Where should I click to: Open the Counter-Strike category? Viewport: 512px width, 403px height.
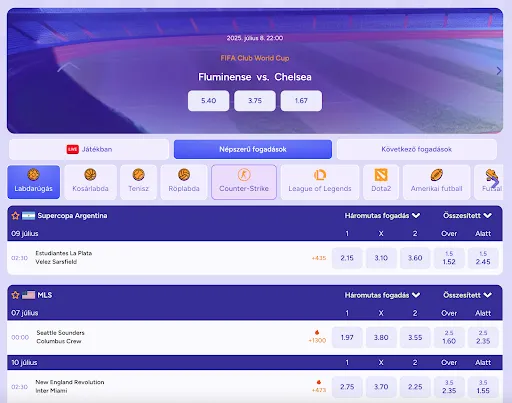(244, 182)
